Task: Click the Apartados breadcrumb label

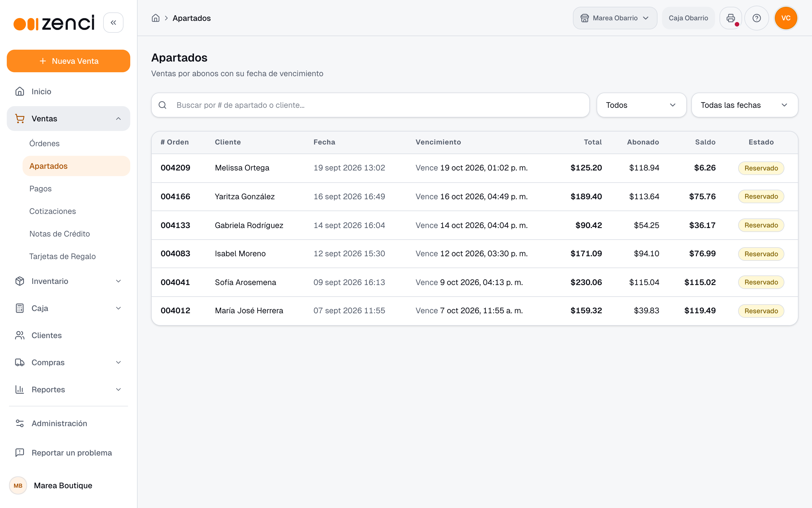Action: point(192,18)
